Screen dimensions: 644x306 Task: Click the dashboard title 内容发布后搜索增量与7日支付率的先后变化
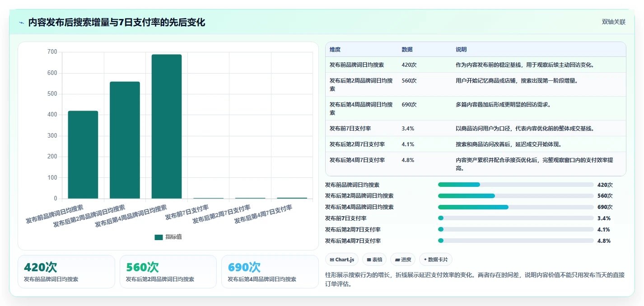117,23
